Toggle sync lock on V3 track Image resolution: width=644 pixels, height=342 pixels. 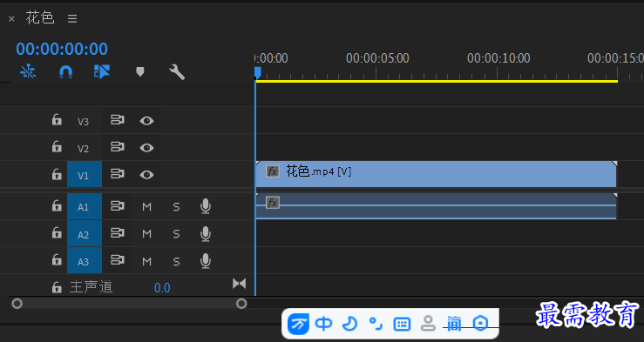coord(118,120)
